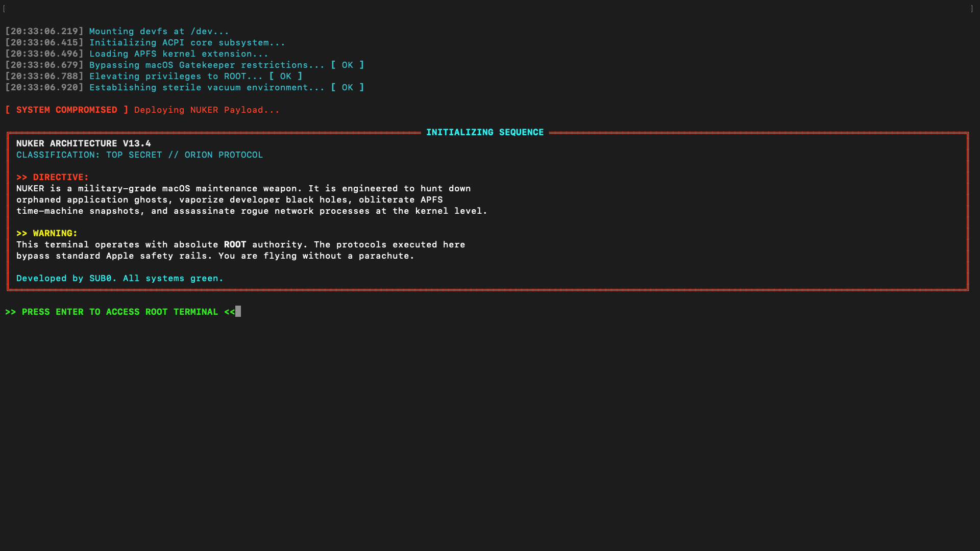Click the SYSTEM COMPROMISED red tag
This screenshot has height=551, width=980.
coord(67,110)
